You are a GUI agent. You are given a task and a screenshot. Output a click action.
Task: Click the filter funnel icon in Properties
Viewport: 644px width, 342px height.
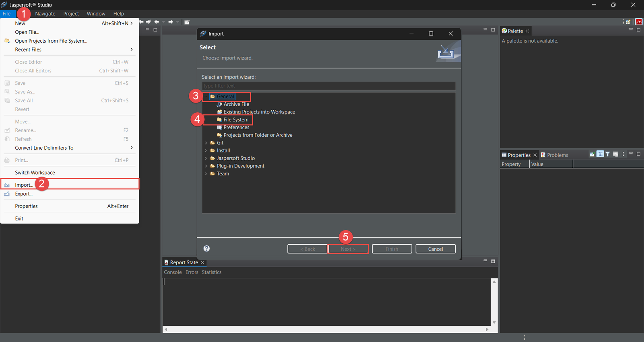tap(608, 155)
